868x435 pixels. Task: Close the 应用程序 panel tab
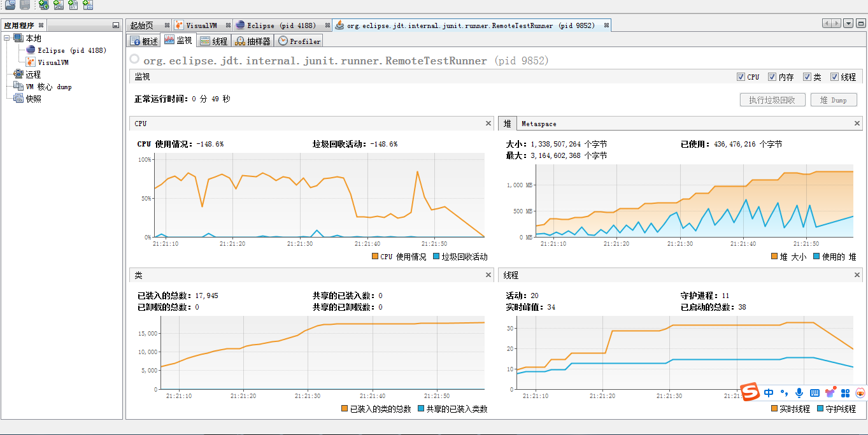41,25
